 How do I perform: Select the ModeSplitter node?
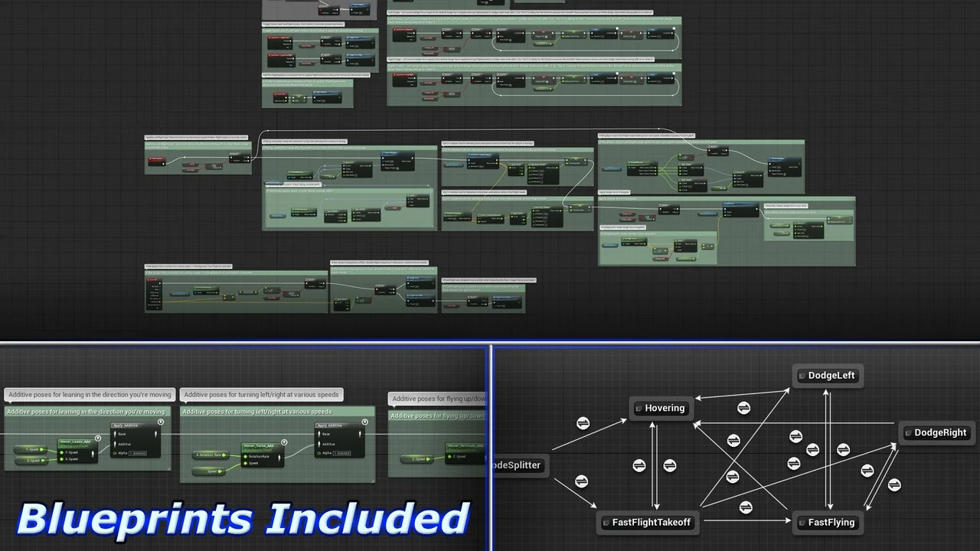(x=517, y=466)
